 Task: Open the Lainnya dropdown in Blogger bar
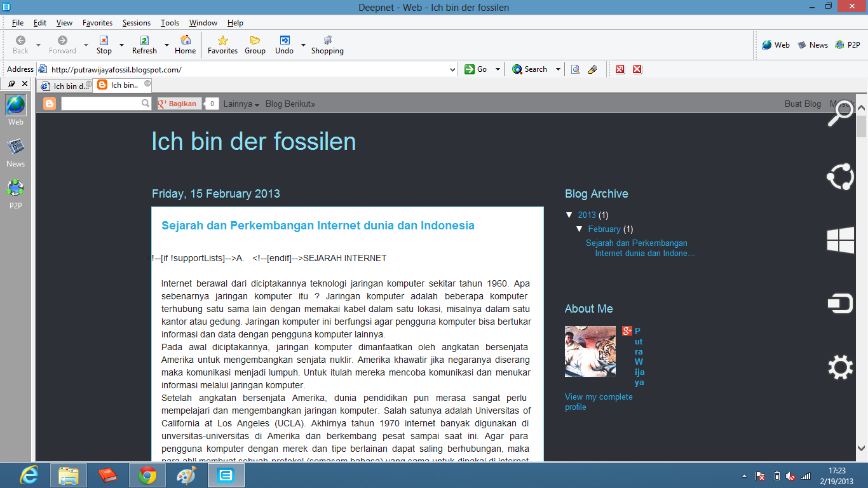pos(241,104)
